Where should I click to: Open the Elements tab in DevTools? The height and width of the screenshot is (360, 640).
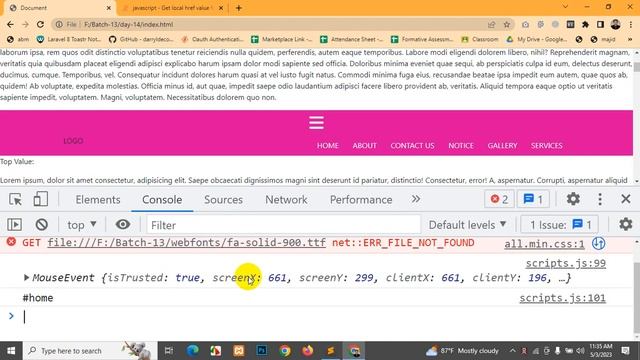[x=98, y=200]
